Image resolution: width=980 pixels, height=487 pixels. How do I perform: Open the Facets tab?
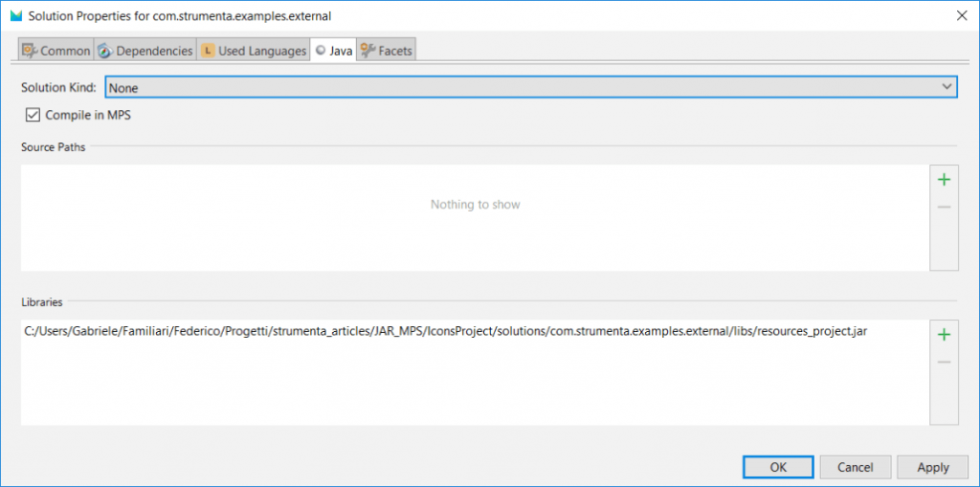(387, 51)
